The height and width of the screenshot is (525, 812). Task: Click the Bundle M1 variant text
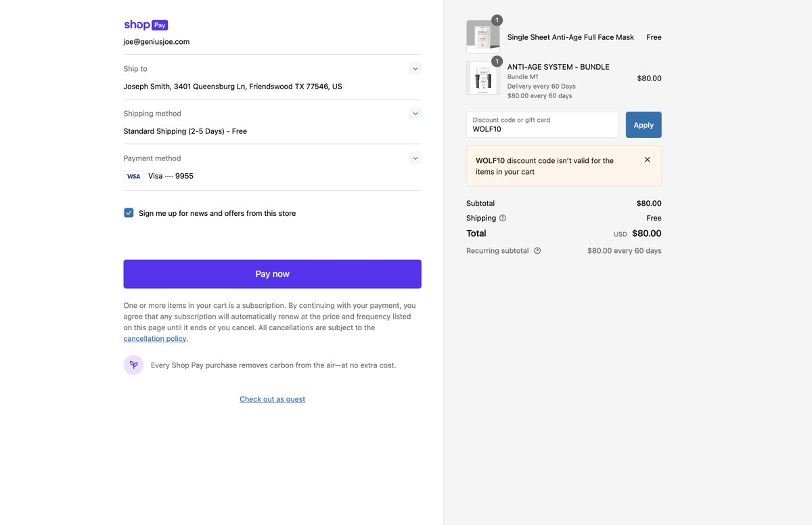pyautogui.click(x=523, y=76)
